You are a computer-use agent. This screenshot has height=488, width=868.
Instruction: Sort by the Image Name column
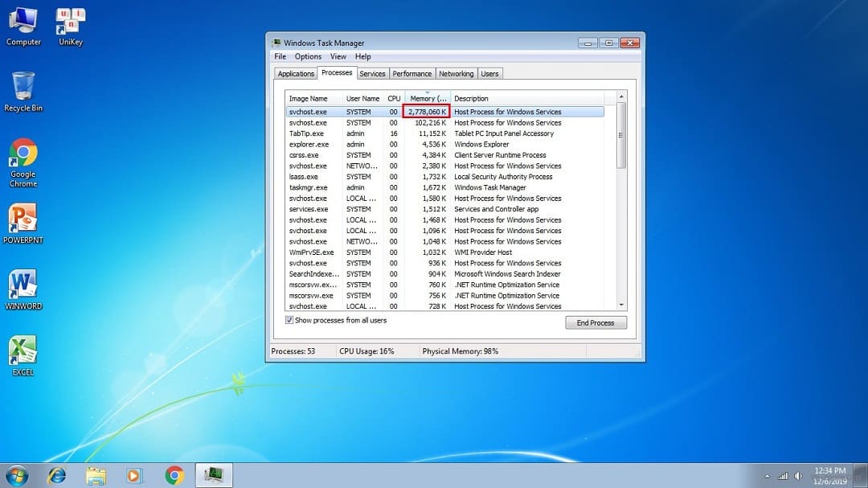[x=309, y=98]
